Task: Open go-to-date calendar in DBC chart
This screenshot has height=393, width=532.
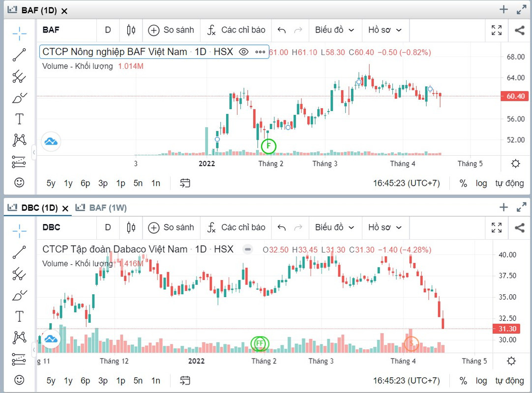Action: point(185,380)
